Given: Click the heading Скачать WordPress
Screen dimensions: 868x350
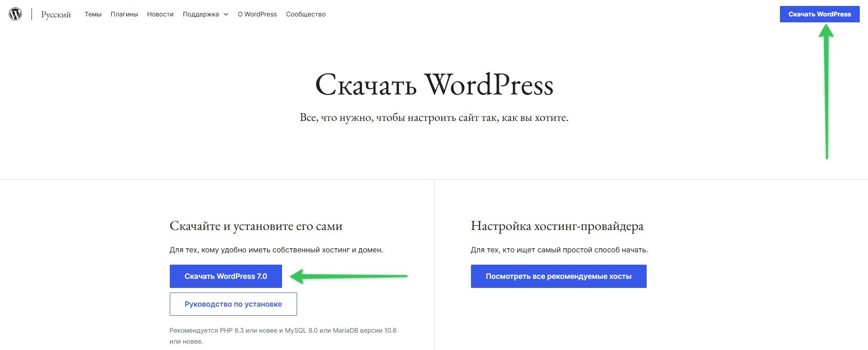Looking at the screenshot, I should [x=434, y=85].
